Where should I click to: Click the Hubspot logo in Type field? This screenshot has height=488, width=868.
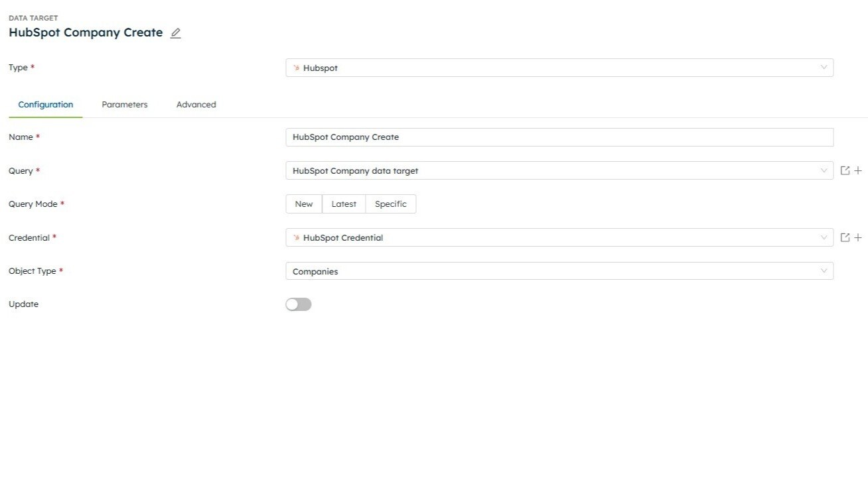pyautogui.click(x=297, y=68)
